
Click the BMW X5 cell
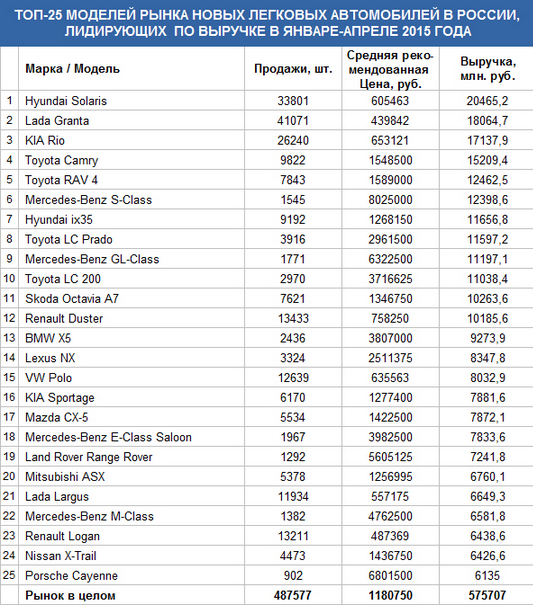pos(48,338)
